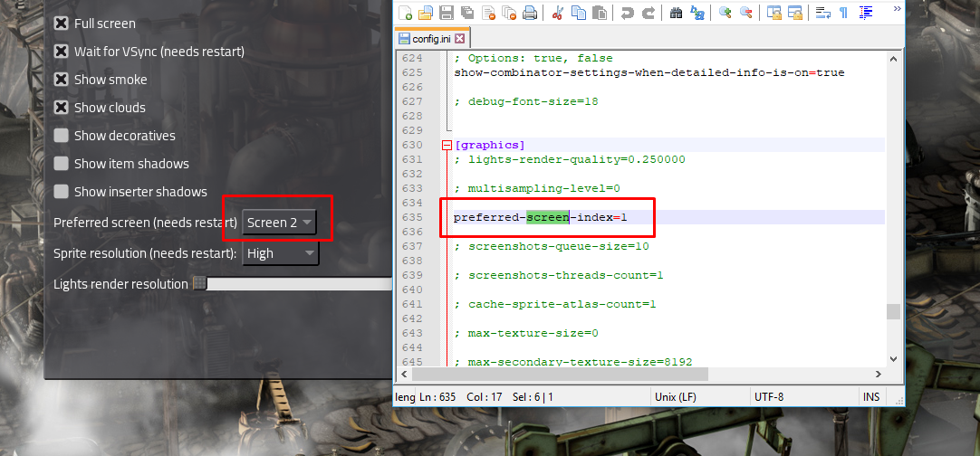Click the editor vertical scrollbar down arrow
The height and width of the screenshot is (456, 980).
point(893,359)
